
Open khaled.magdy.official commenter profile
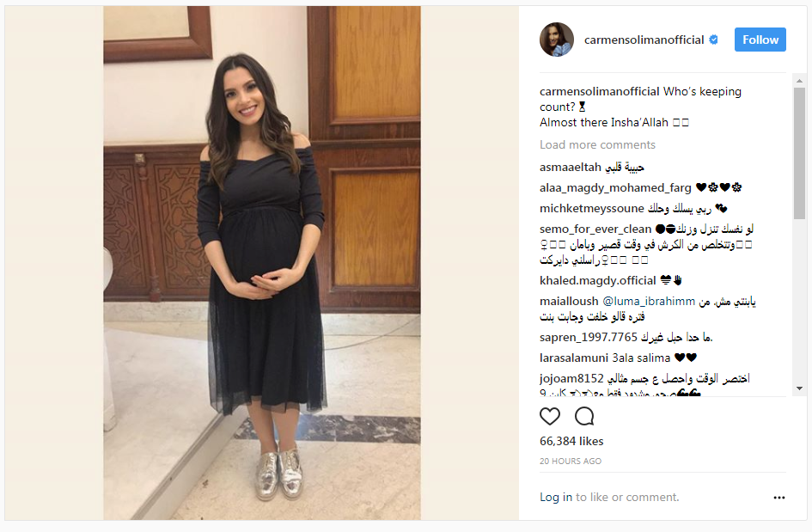(597, 280)
